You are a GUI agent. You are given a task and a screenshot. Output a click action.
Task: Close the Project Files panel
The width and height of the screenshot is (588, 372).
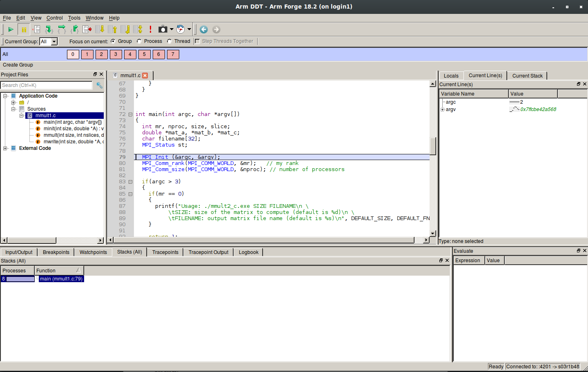click(x=101, y=74)
